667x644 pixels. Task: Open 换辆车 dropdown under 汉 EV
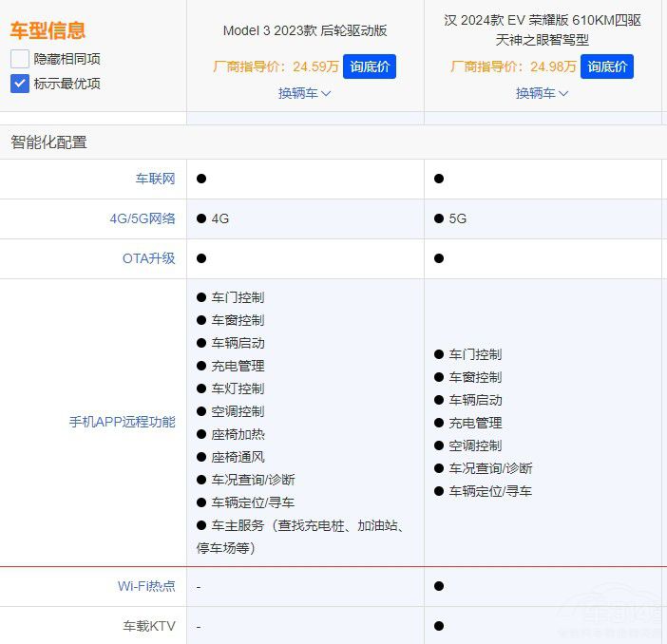pyautogui.click(x=542, y=93)
